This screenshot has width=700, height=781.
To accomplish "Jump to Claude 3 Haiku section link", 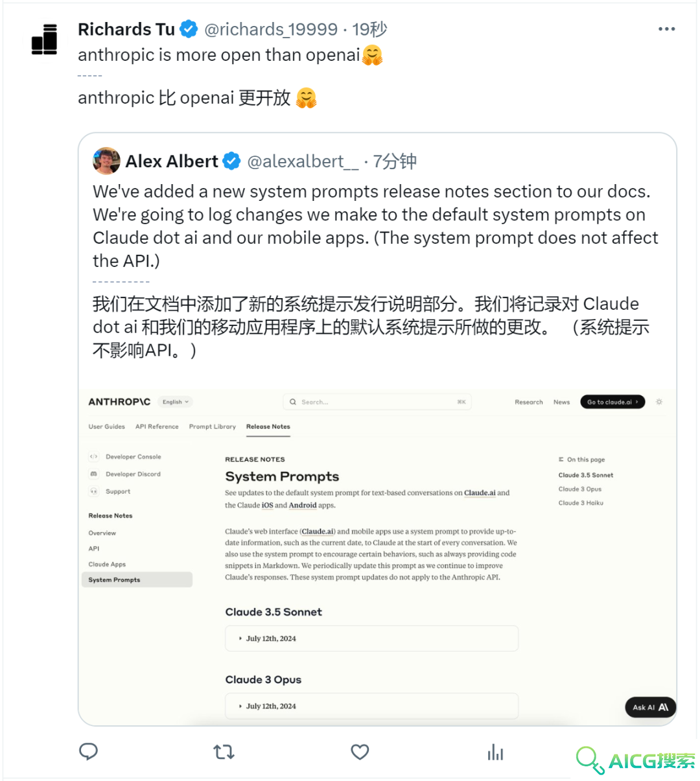I will [x=581, y=503].
